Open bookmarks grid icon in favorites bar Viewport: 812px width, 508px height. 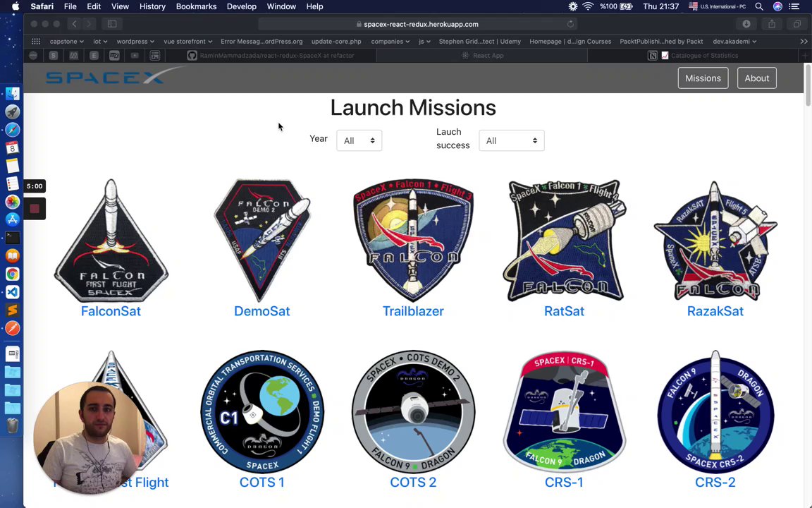[x=36, y=42]
